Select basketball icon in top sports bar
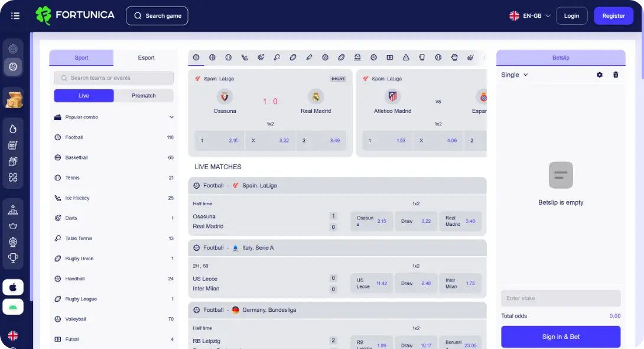This screenshot has height=349, width=644. (212, 57)
